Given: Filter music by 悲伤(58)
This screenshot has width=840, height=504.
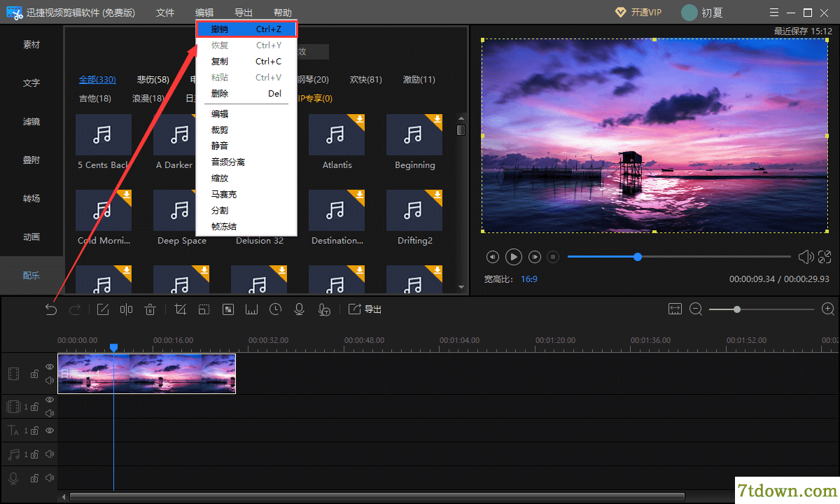Looking at the screenshot, I should [x=153, y=80].
